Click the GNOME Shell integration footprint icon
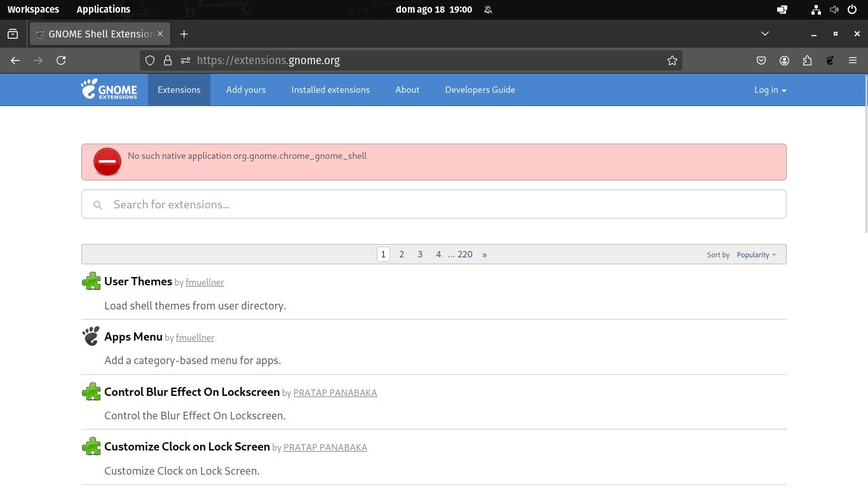Screen dimensions: 868x488 click(x=830, y=60)
